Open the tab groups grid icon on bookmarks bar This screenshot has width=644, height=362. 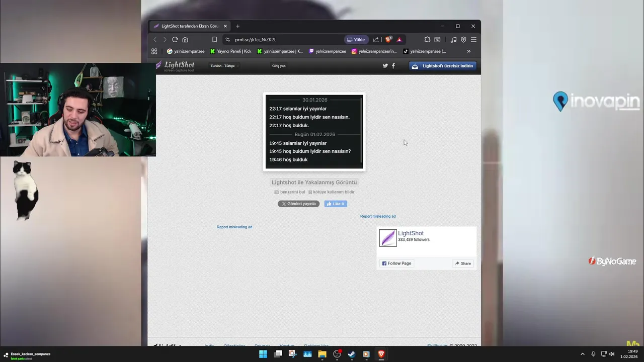(x=154, y=51)
